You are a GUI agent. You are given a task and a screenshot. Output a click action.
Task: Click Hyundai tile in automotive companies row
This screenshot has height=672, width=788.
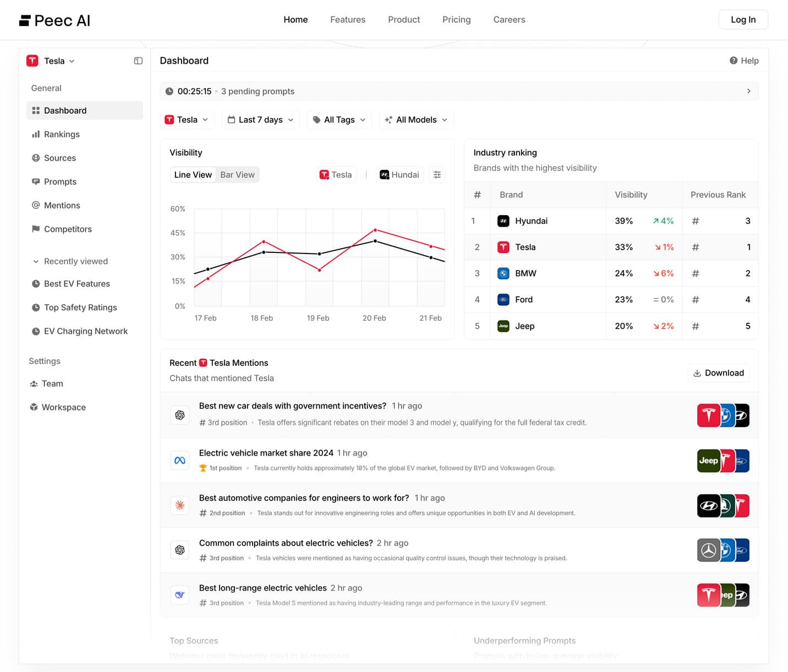[x=709, y=505]
